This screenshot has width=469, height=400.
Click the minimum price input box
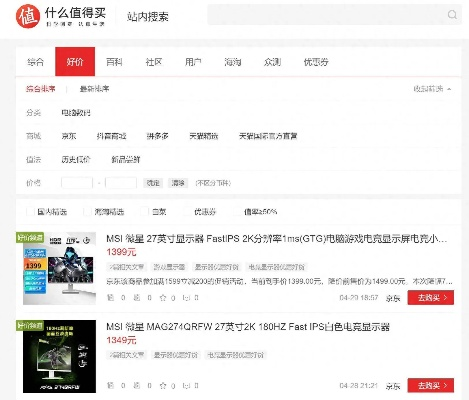pos(77,183)
